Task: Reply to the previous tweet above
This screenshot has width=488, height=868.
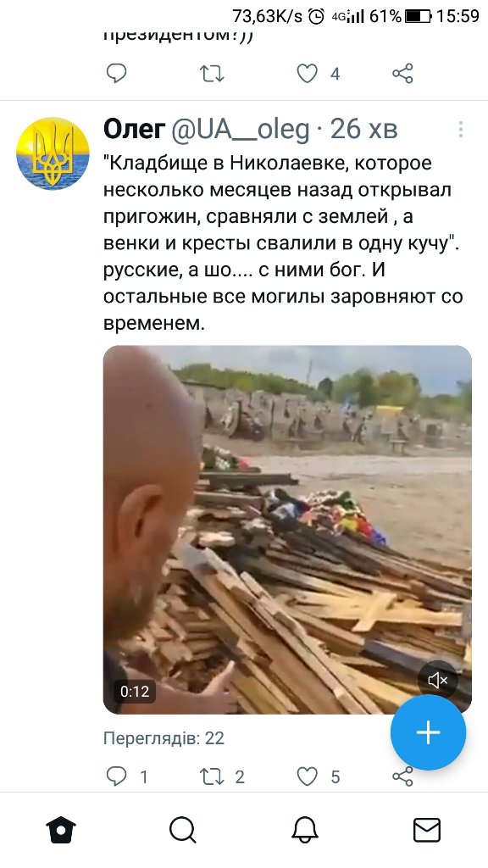Action: click(116, 73)
